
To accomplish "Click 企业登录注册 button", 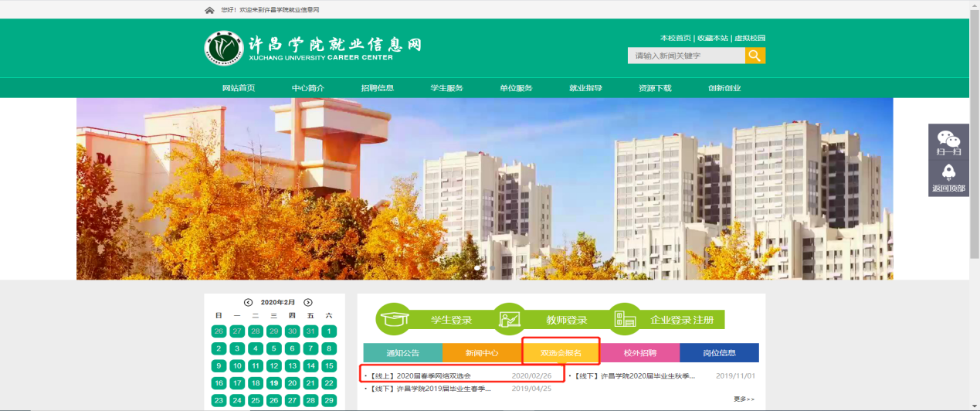I will [x=683, y=320].
